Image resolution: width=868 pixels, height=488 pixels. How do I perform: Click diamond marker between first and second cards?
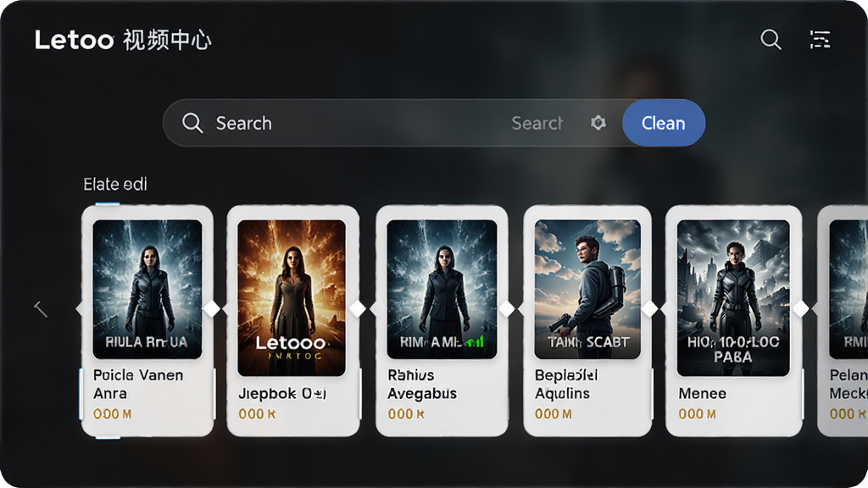pos(211,308)
